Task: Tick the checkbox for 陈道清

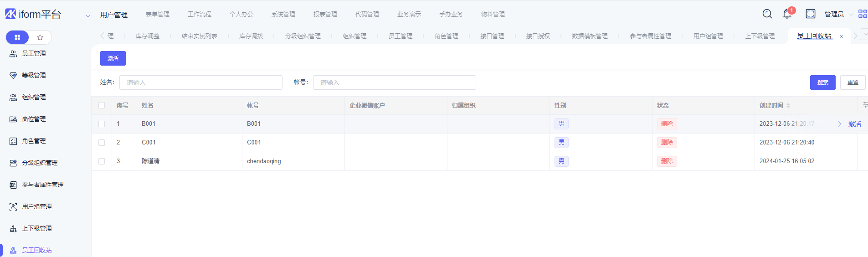Action: pos(102,161)
